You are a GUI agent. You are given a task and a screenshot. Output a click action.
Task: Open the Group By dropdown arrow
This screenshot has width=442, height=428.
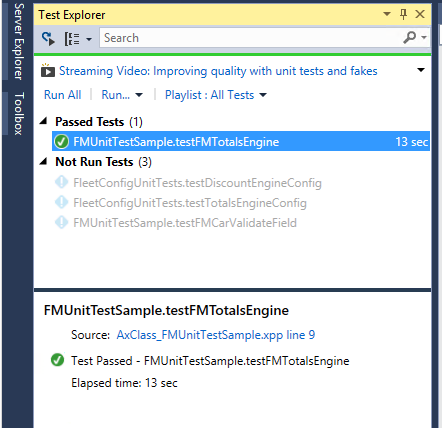point(89,39)
